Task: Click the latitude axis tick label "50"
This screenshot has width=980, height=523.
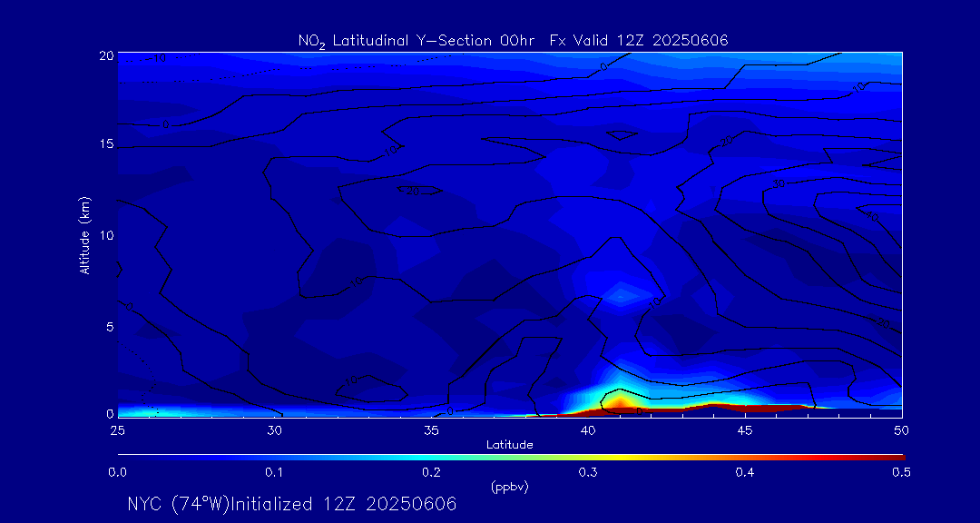Action: (901, 430)
